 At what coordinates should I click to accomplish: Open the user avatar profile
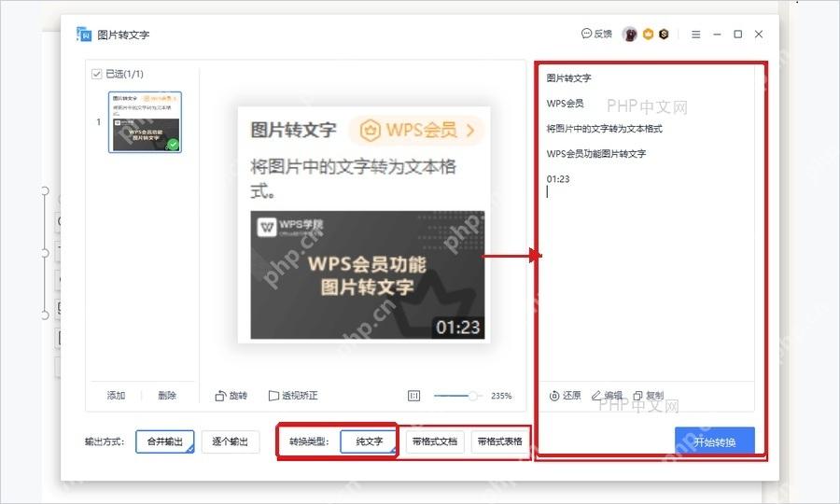pyautogui.click(x=630, y=35)
